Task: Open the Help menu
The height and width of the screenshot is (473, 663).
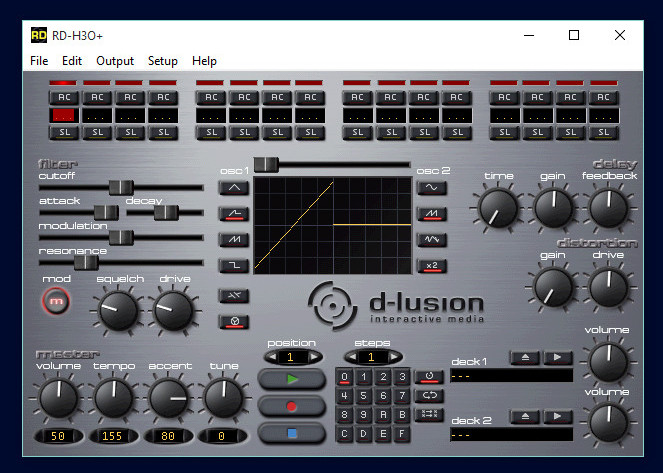Action: pyautogui.click(x=204, y=61)
